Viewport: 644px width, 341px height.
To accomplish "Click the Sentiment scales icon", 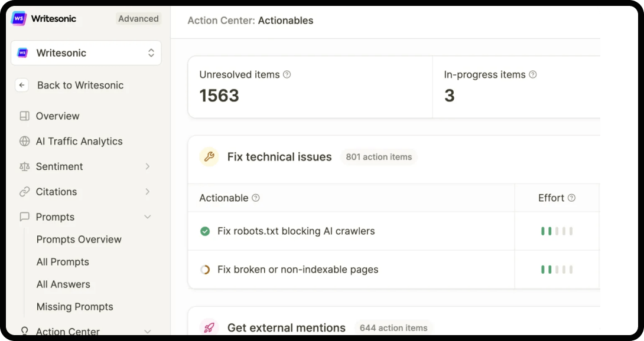I will (24, 166).
